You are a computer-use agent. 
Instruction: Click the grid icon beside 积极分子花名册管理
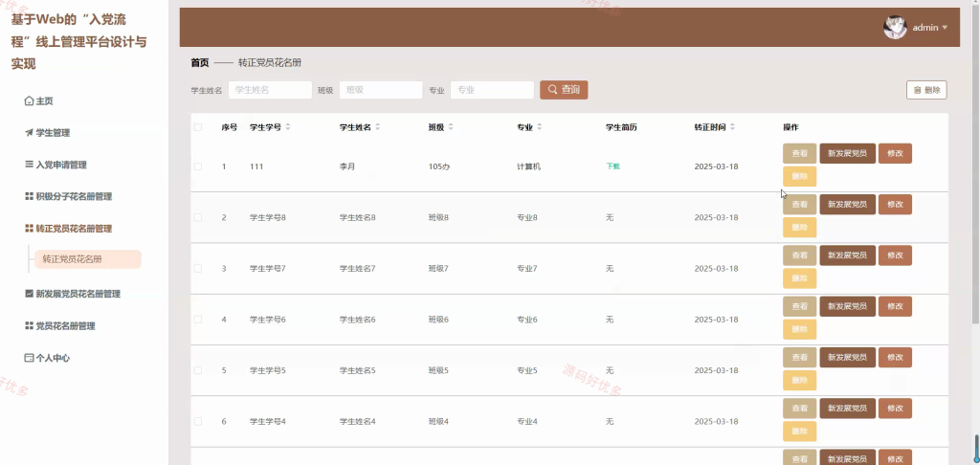29,196
